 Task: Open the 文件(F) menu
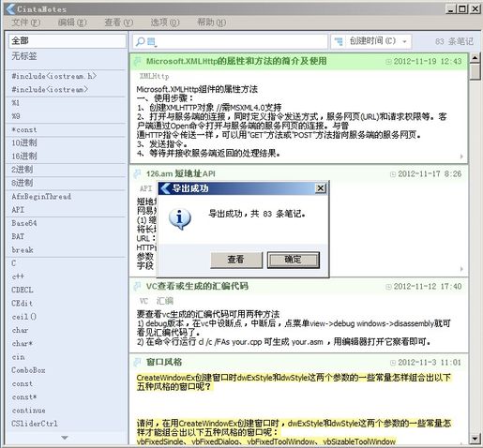[26, 22]
